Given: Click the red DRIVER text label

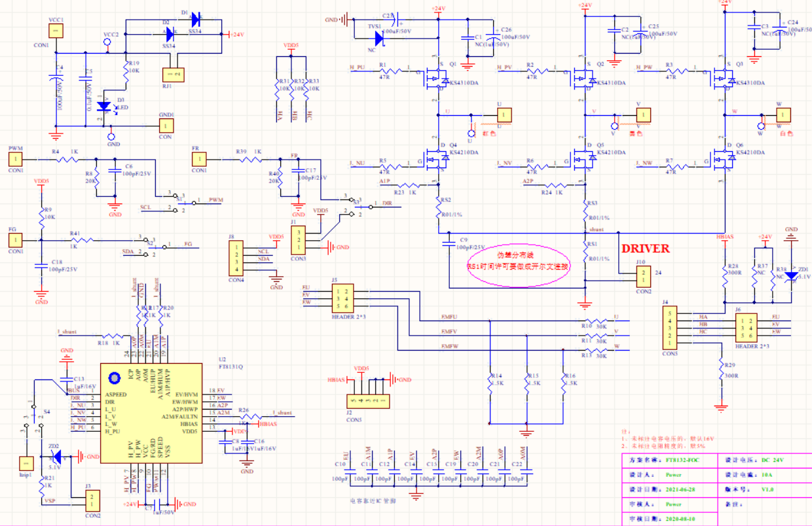Looking at the screenshot, I should [646, 249].
